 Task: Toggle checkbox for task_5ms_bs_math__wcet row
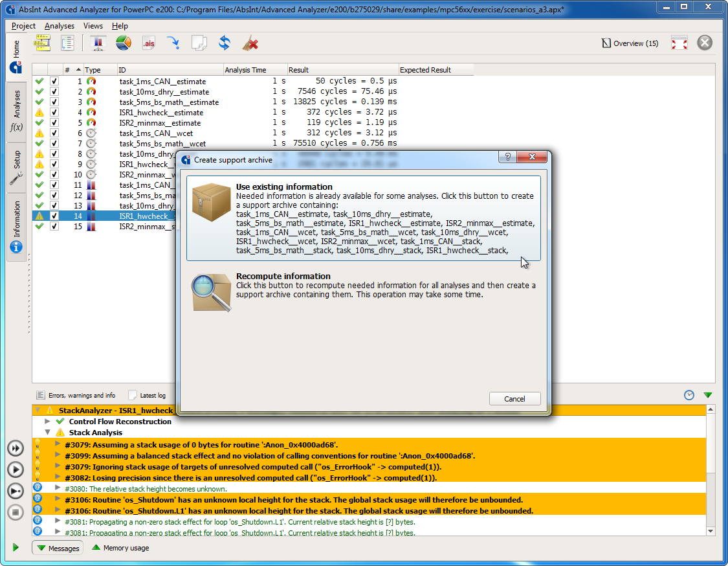click(54, 144)
